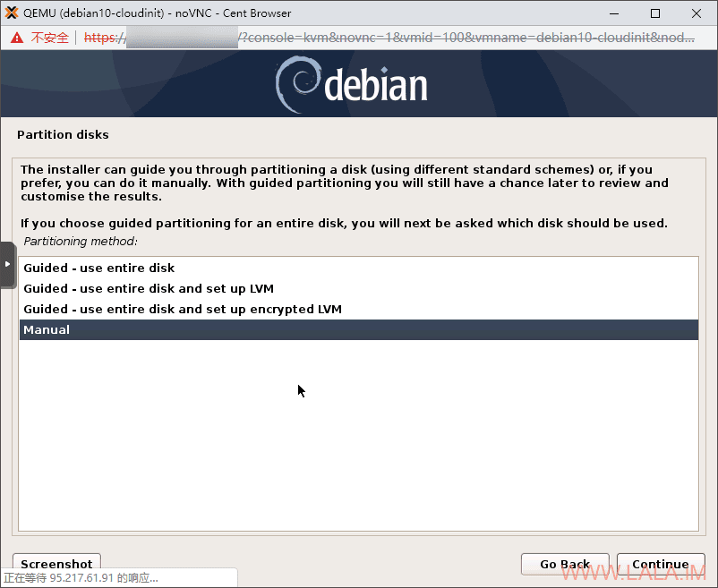Click the Debian swirl logo
The width and height of the screenshot is (718, 588).
(x=296, y=84)
